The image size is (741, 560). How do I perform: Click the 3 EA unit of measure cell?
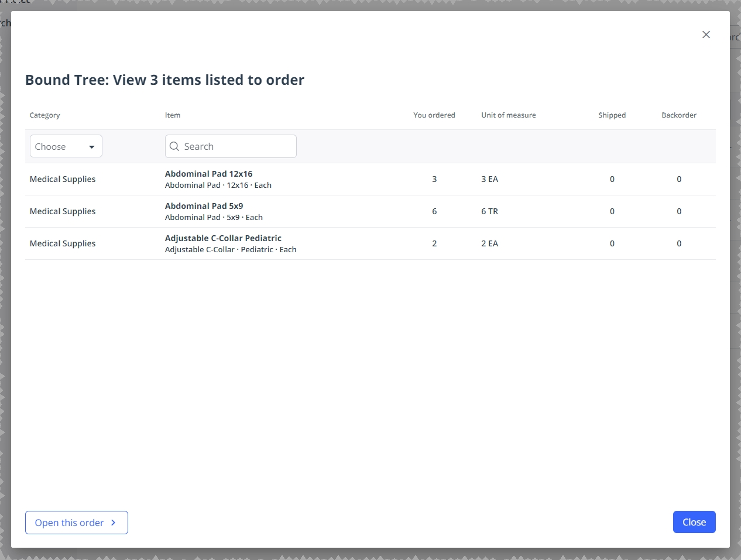[490, 179]
